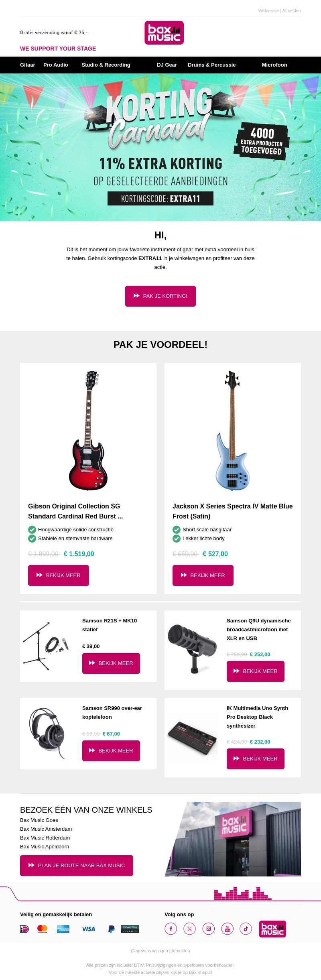Open the Gitaar menu item
Image resolution: width=321 pixels, height=980 pixels.
click(x=28, y=65)
